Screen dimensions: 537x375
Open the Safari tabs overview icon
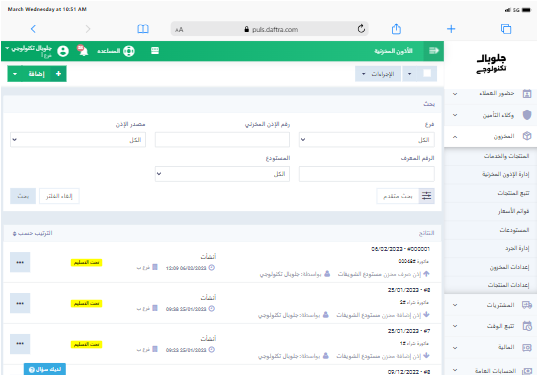click(x=506, y=29)
